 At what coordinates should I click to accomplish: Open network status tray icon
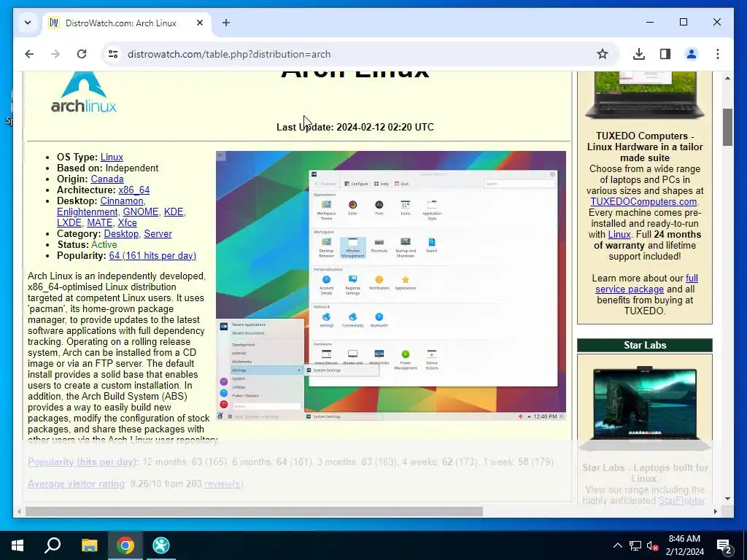635,545
